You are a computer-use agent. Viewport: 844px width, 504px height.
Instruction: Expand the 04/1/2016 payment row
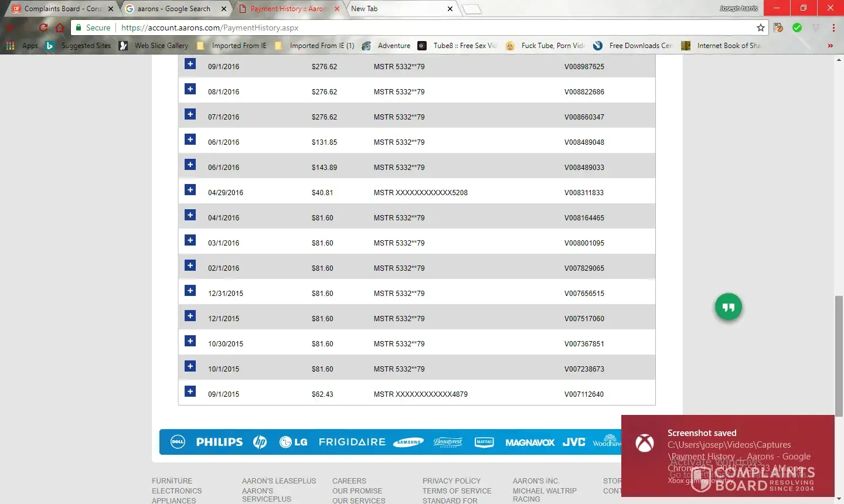(x=190, y=215)
